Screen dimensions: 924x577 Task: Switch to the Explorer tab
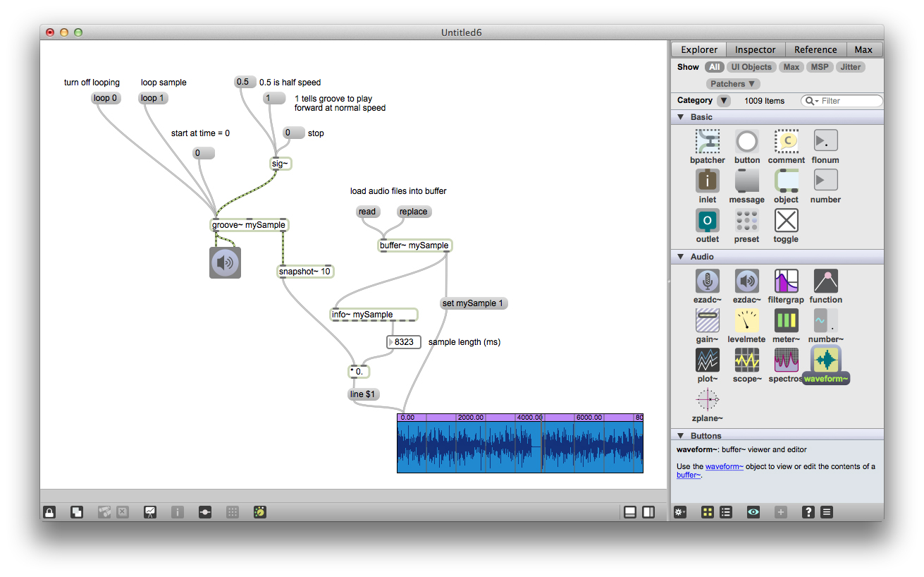tap(698, 49)
